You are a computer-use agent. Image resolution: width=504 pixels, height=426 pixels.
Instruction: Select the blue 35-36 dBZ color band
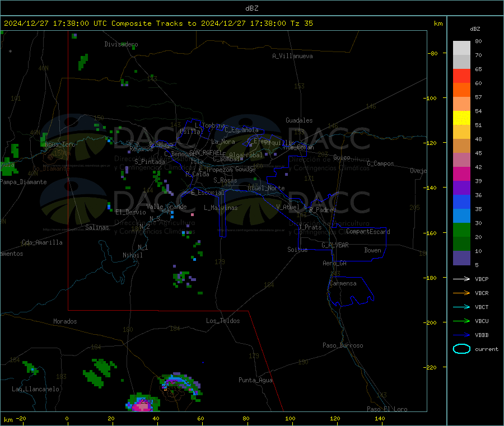[x=461, y=202]
